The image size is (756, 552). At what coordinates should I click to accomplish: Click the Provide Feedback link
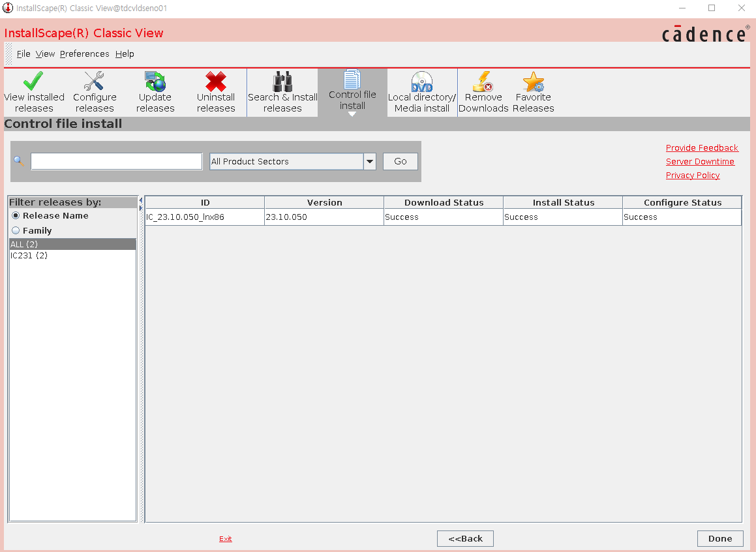(x=702, y=147)
